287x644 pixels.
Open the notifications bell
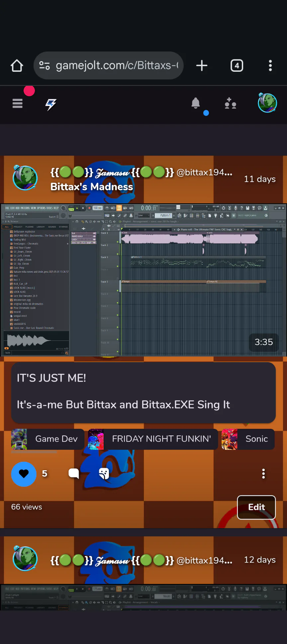196,104
